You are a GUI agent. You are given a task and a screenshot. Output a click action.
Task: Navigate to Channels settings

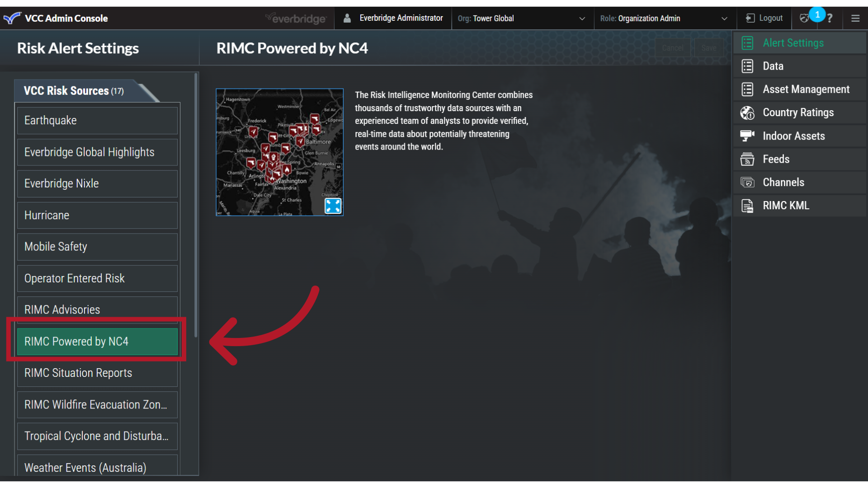tap(783, 183)
